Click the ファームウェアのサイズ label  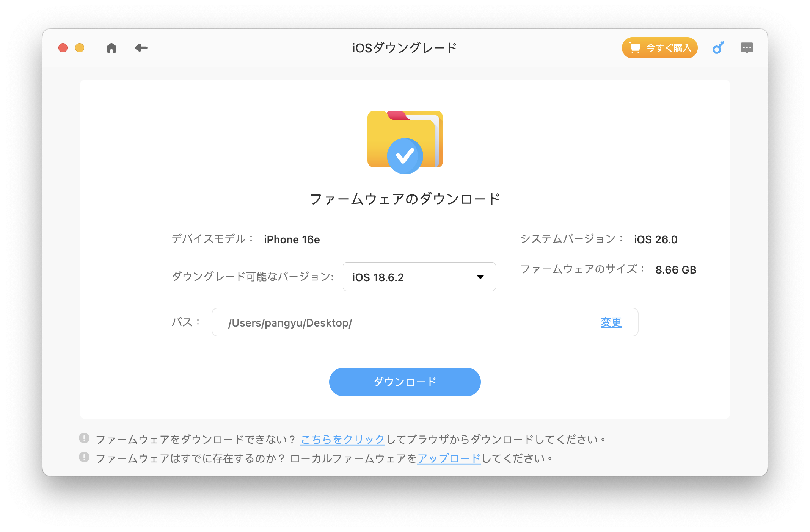582,269
